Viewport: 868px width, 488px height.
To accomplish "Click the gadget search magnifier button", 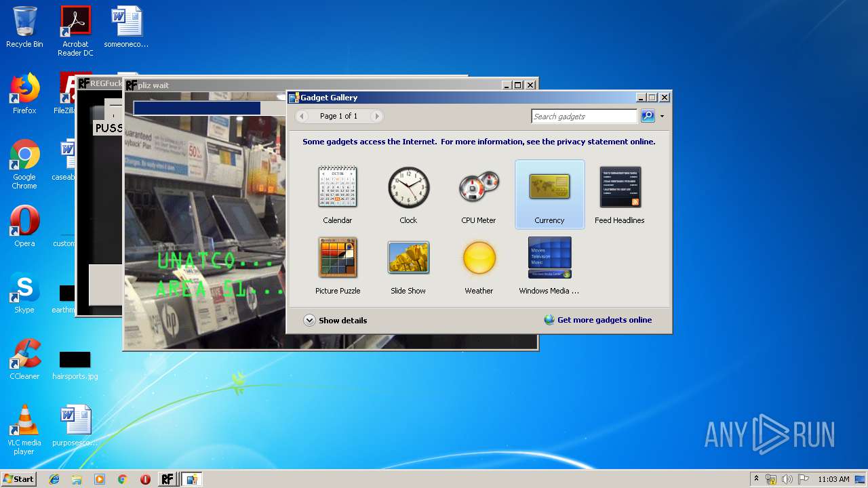I will pyautogui.click(x=648, y=116).
